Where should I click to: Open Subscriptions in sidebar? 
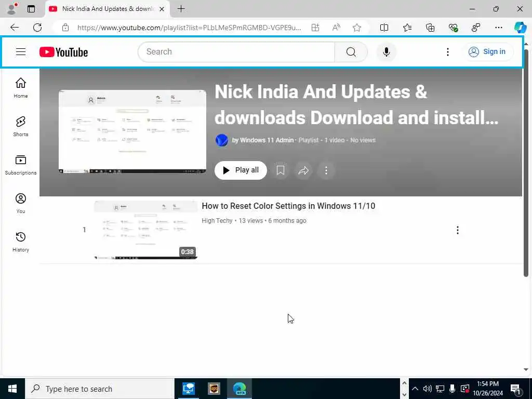[21, 165]
